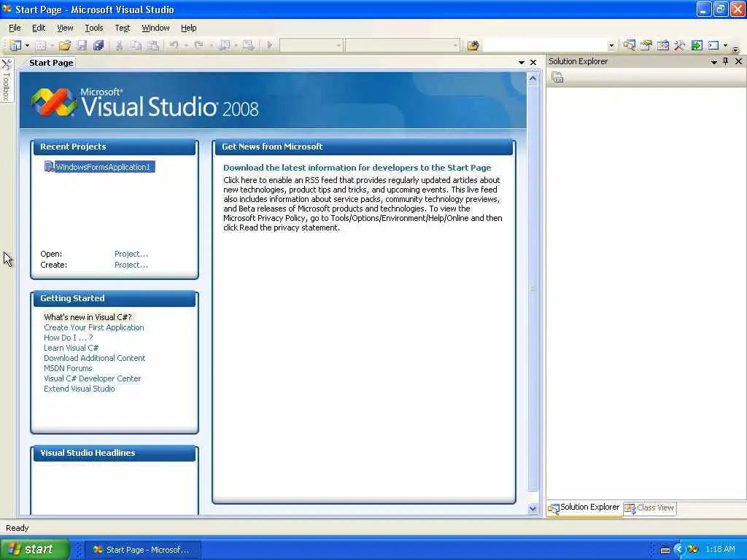The width and height of the screenshot is (747, 560).
Task: Click the Undo toolbar icon
Action: pos(174,45)
